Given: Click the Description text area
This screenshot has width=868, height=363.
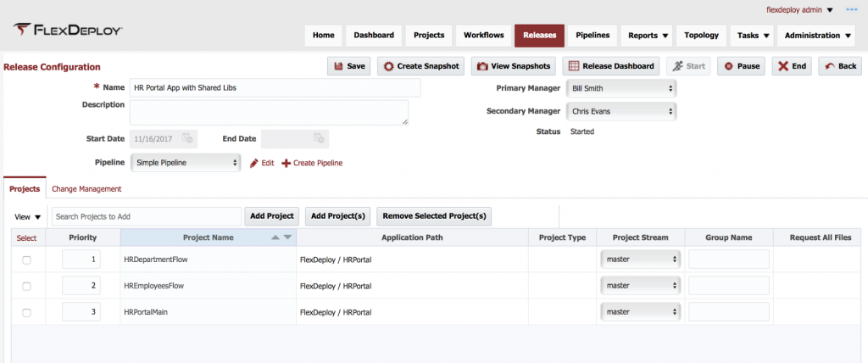Looking at the screenshot, I should pos(269,113).
